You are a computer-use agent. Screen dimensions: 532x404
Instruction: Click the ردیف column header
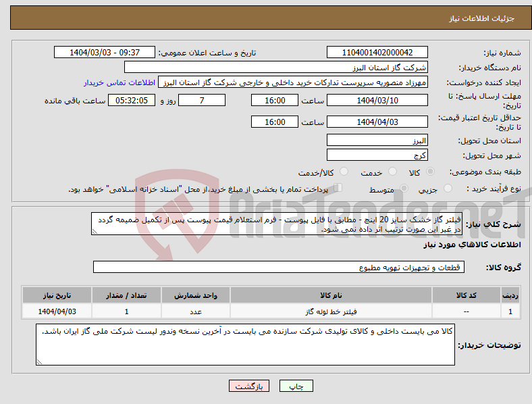pyautogui.click(x=510, y=295)
